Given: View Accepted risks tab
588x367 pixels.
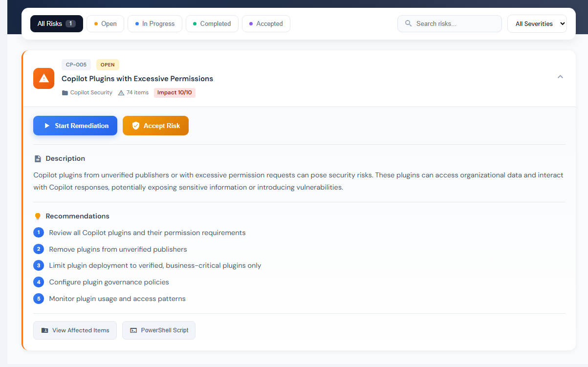Looking at the screenshot, I should (266, 23).
